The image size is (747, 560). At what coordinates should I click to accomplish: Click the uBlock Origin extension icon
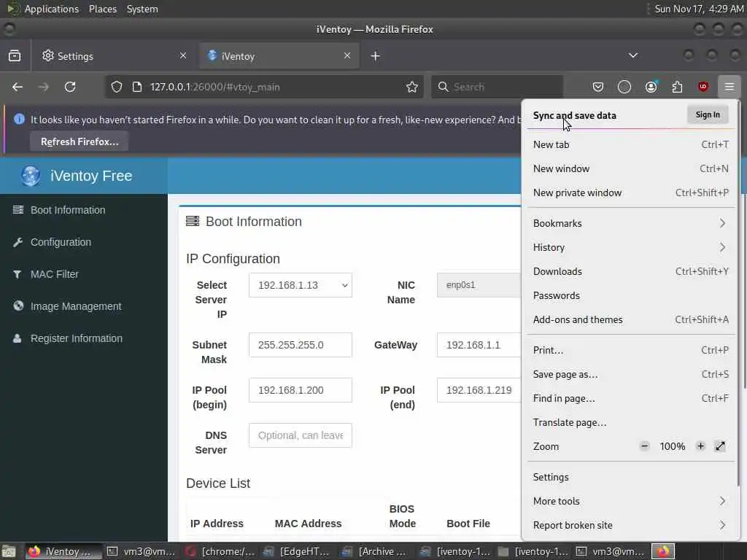pyautogui.click(x=703, y=87)
